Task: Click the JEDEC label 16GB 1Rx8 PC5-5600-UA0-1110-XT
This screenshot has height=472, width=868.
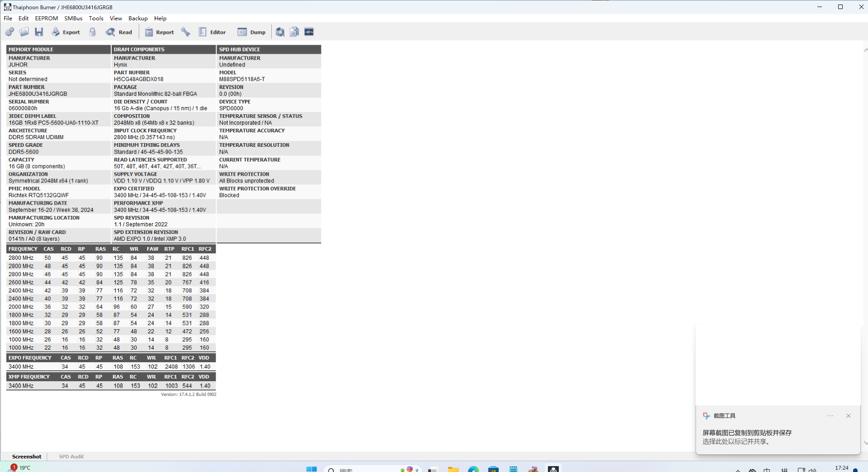Action: (53, 123)
